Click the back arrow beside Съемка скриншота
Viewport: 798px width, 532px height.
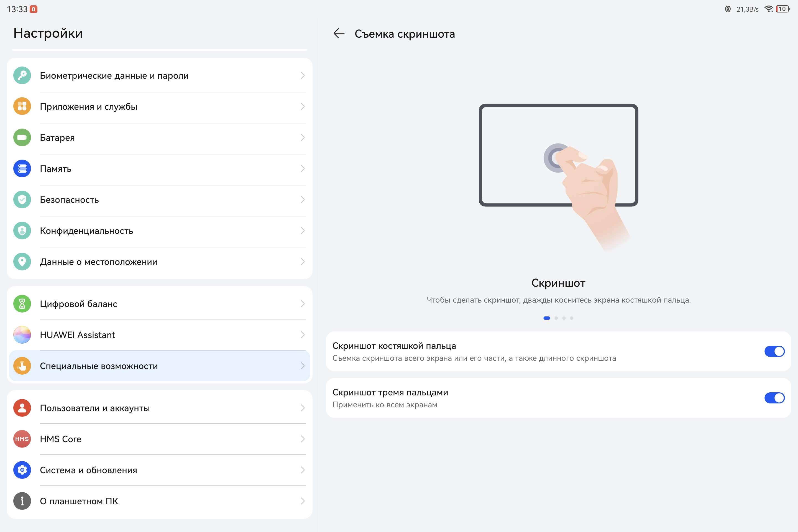pos(339,34)
